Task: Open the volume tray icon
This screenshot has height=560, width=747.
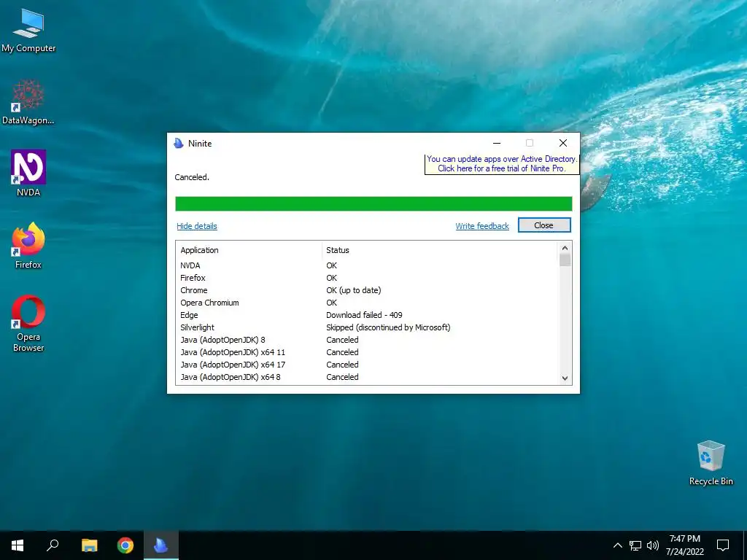Action: (653, 545)
